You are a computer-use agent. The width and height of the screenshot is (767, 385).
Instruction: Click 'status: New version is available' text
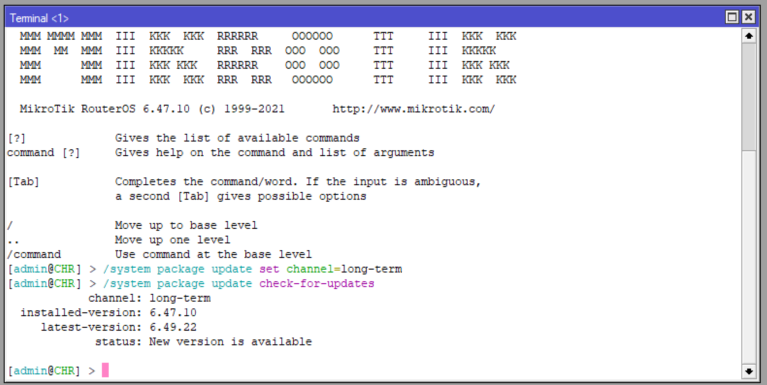pyautogui.click(x=203, y=342)
